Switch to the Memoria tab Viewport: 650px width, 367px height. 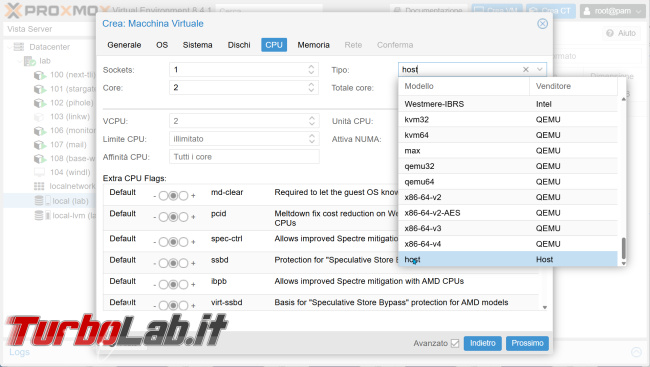[313, 45]
